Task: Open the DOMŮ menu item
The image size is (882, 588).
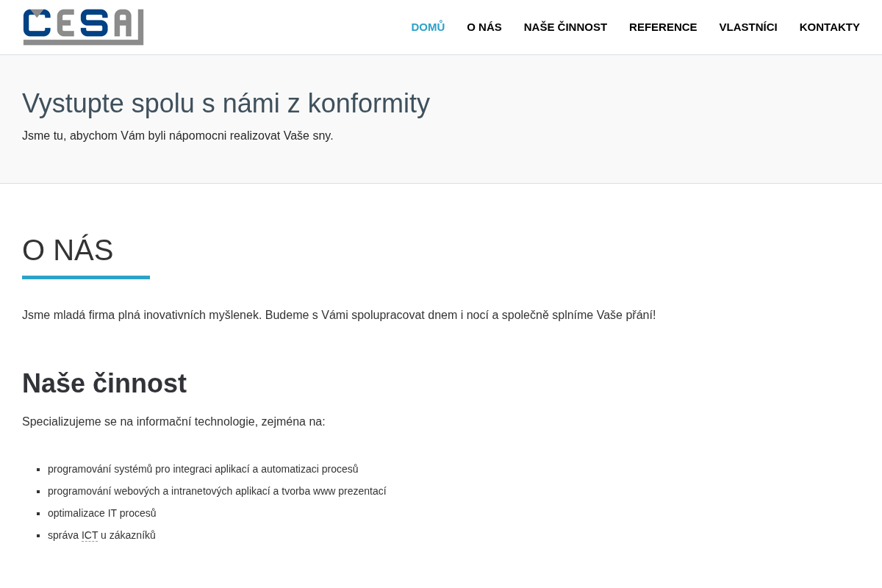Action: coord(428,27)
